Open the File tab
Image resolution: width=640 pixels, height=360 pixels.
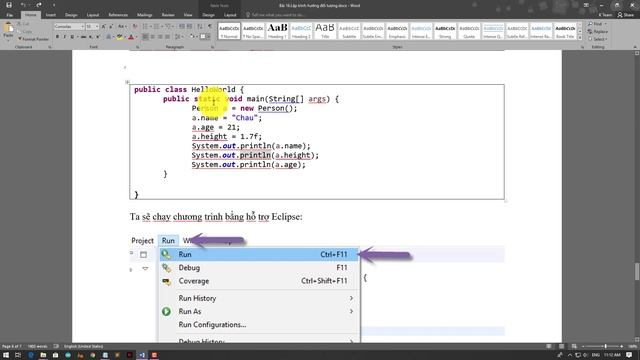(9, 15)
